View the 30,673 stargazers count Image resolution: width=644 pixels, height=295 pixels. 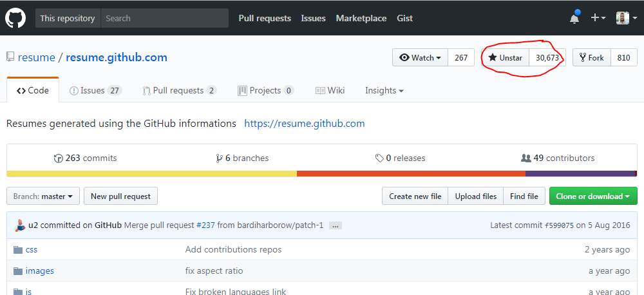(547, 57)
